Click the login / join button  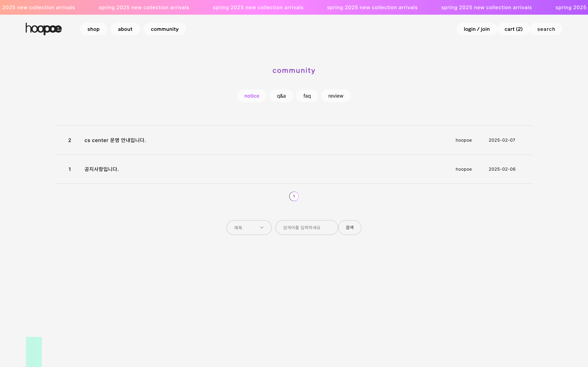click(476, 29)
